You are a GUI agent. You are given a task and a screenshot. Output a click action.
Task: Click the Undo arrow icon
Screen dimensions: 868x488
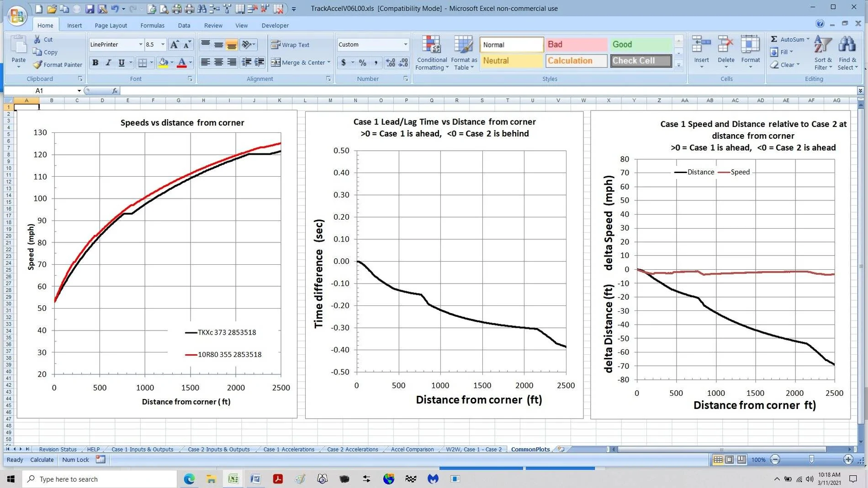[115, 9]
